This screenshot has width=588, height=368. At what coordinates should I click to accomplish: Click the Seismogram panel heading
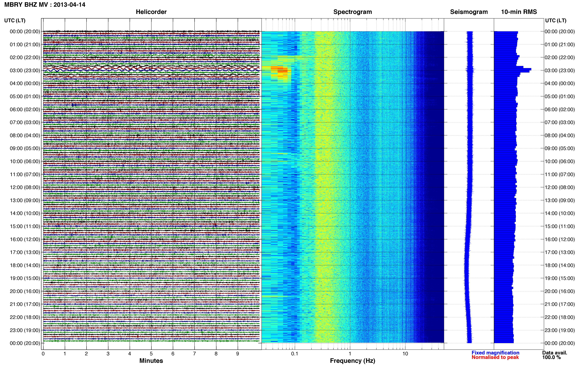469,12
